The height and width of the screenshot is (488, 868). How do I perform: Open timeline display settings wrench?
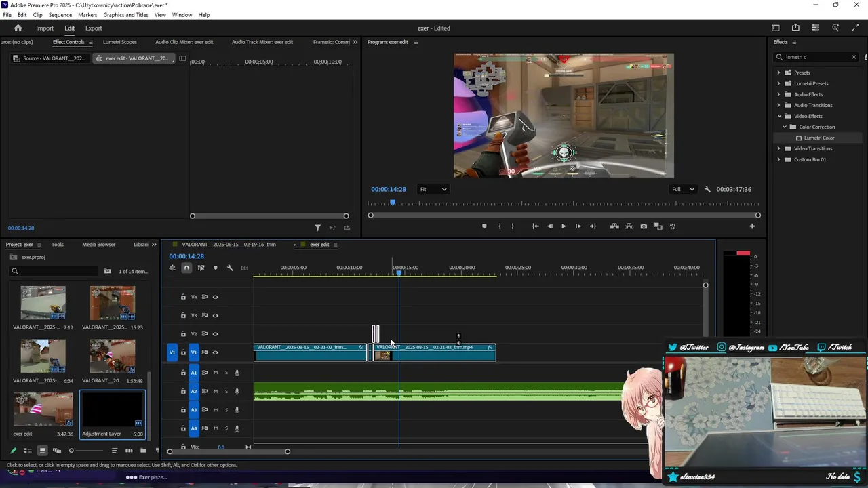pos(230,268)
